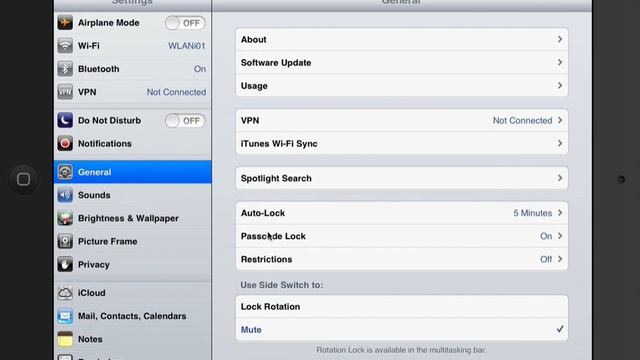This screenshot has height=360, width=640.
Task: Tap the Mail envelope icon
Action: [65, 316]
